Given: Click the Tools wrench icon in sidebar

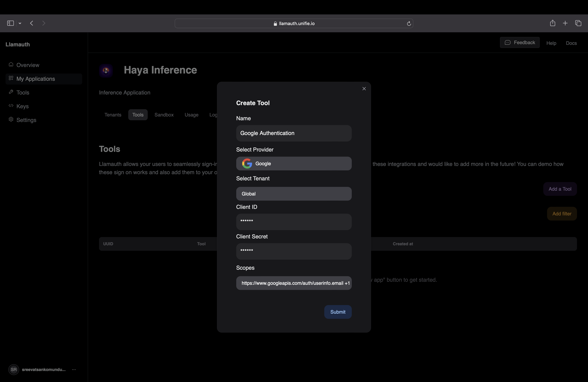Looking at the screenshot, I should click(x=11, y=92).
